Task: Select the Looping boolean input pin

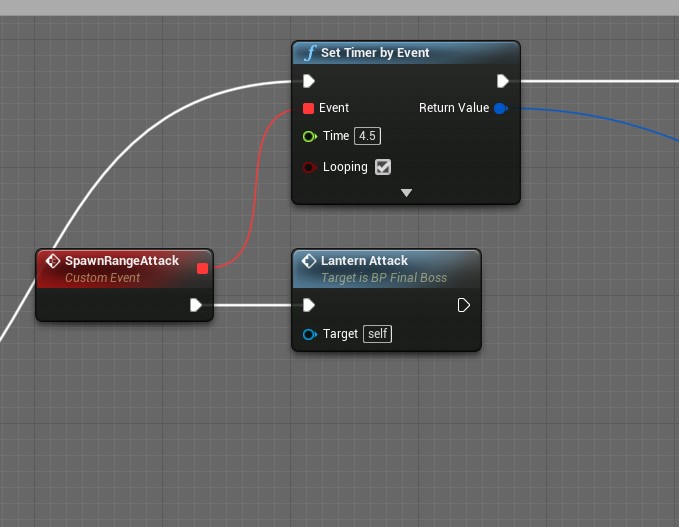Action: [x=309, y=167]
